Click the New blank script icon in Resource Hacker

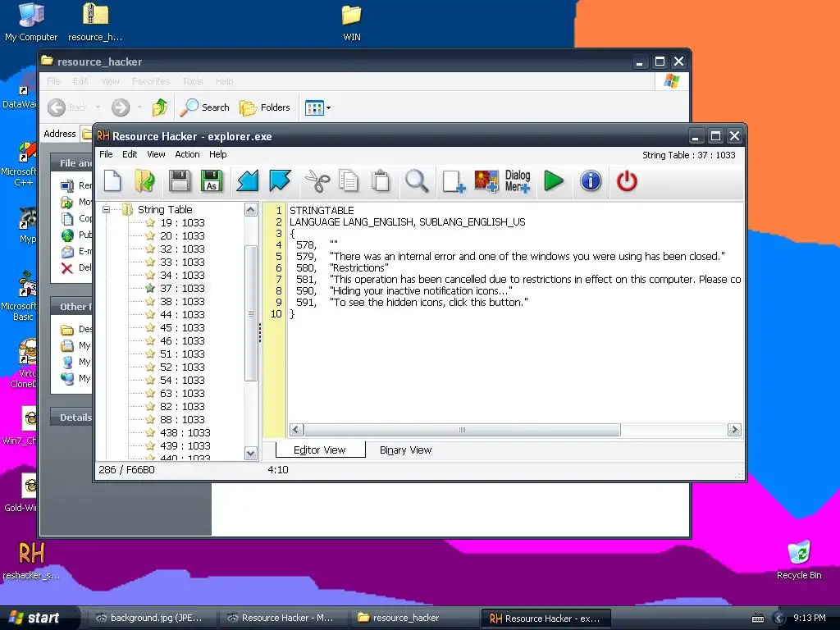click(112, 181)
